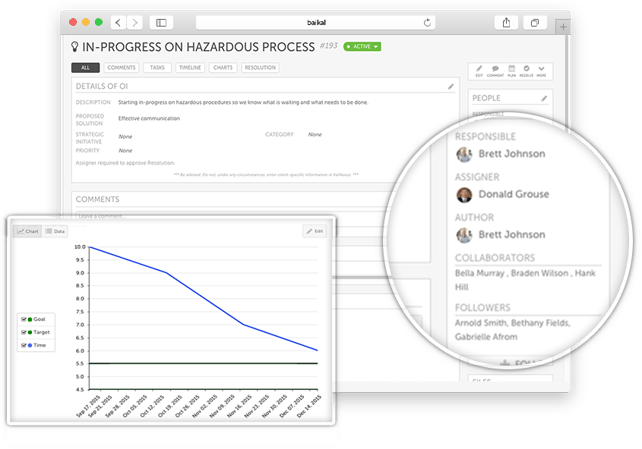Open the Resolution tab

click(x=260, y=68)
